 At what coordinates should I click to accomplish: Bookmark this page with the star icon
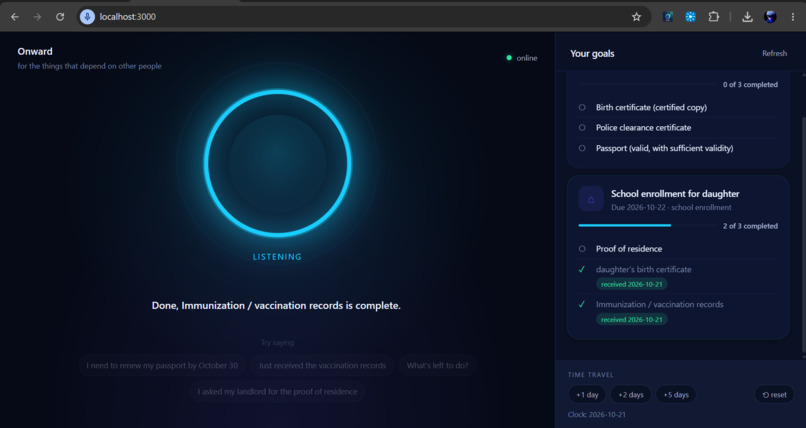(x=636, y=17)
